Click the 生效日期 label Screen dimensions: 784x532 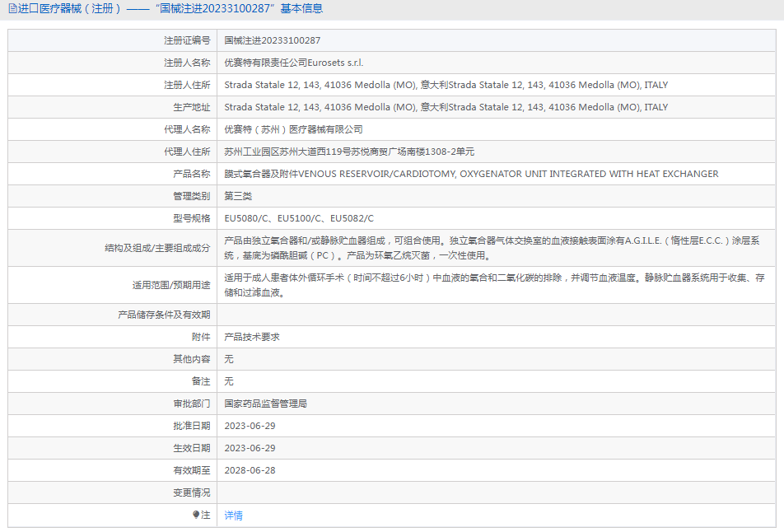192,448
